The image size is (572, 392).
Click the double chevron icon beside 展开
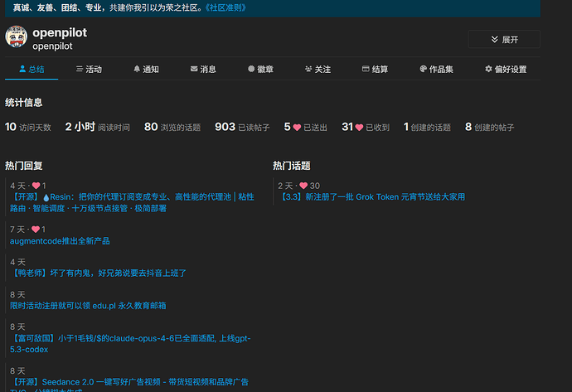tap(494, 39)
